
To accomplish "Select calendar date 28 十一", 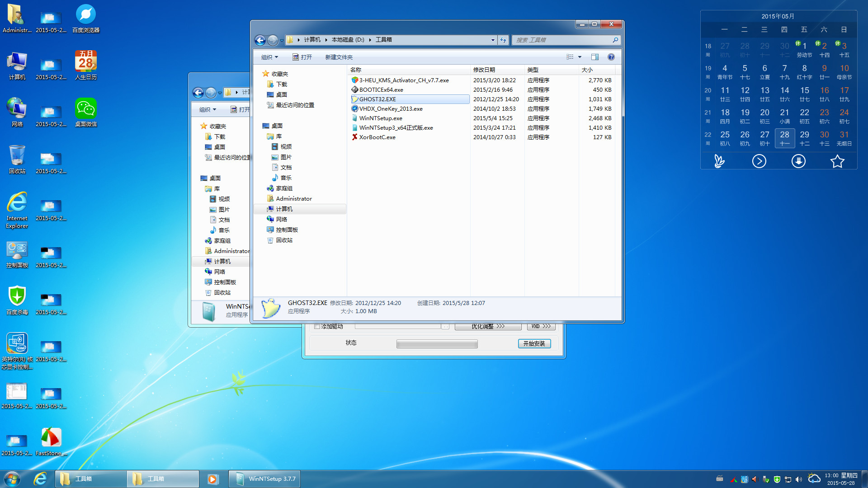I will click(784, 138).
